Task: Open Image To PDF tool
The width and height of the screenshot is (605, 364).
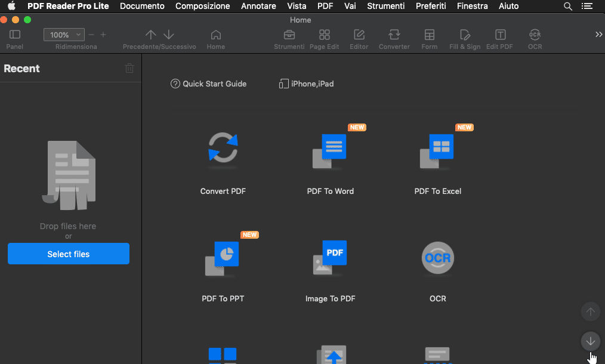Action: 330,258
